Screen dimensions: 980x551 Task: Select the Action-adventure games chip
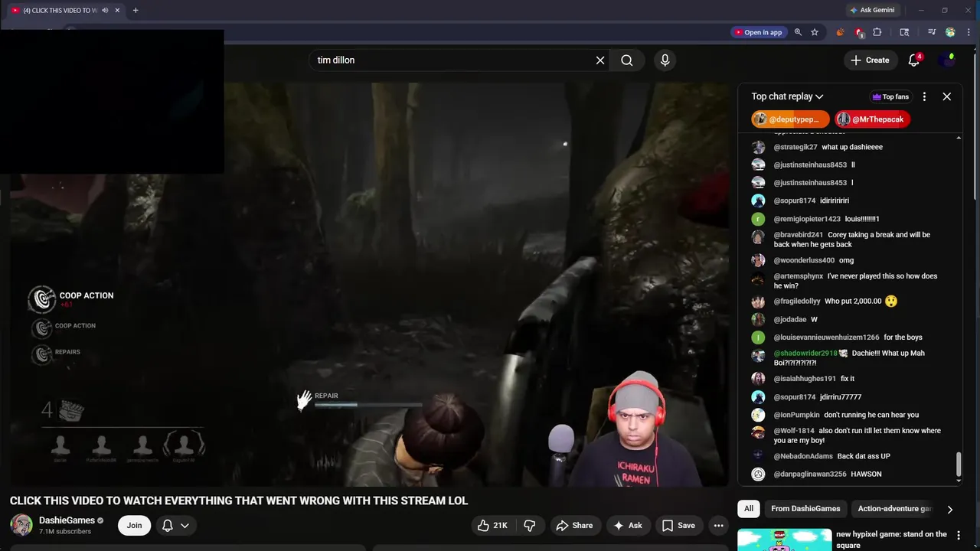click(894, 509)
